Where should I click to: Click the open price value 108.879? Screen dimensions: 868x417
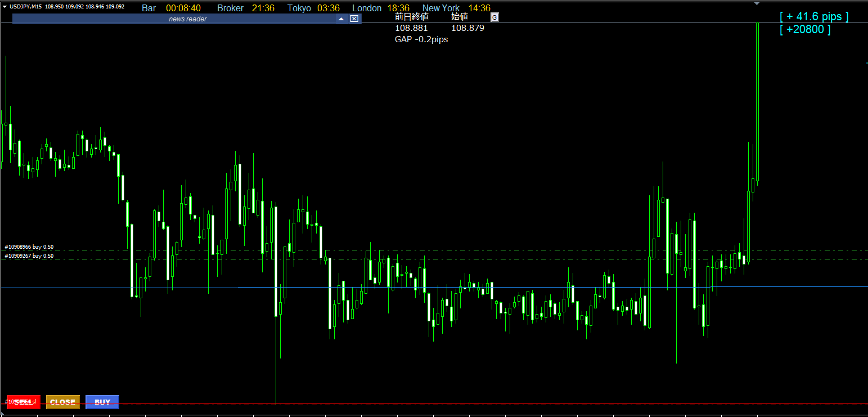(x=468, y=28)
